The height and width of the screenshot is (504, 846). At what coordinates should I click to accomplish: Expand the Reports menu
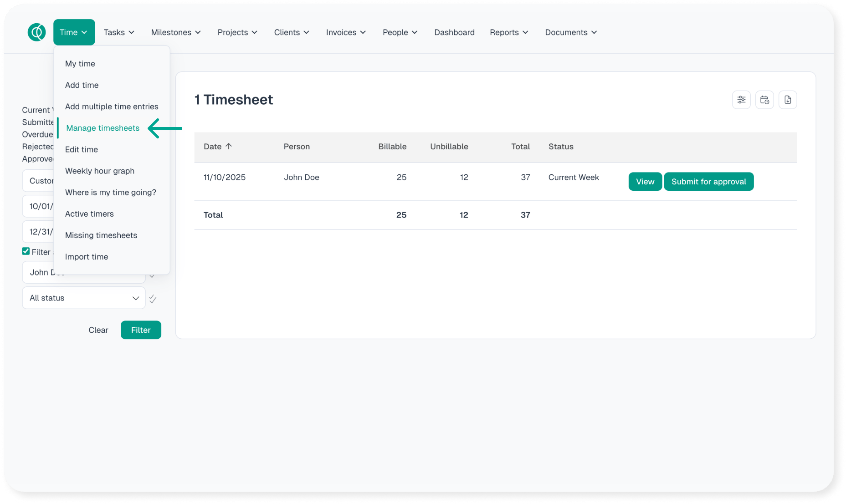[509, 32]
